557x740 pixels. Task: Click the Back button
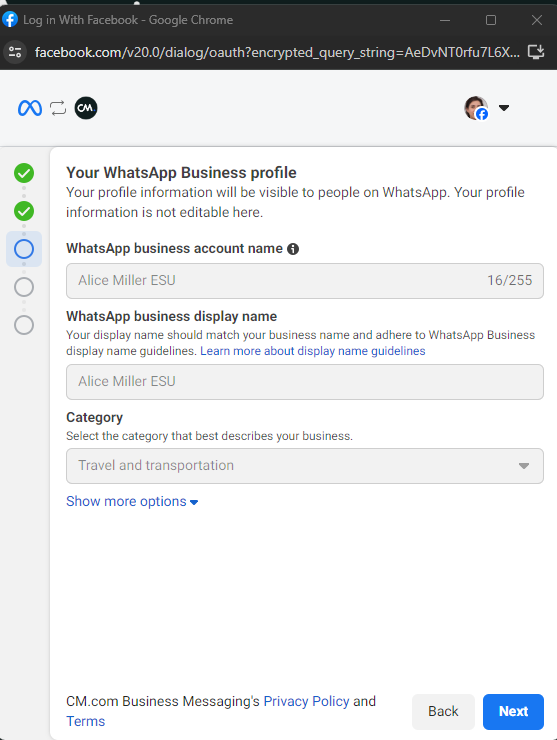point(443,712)
